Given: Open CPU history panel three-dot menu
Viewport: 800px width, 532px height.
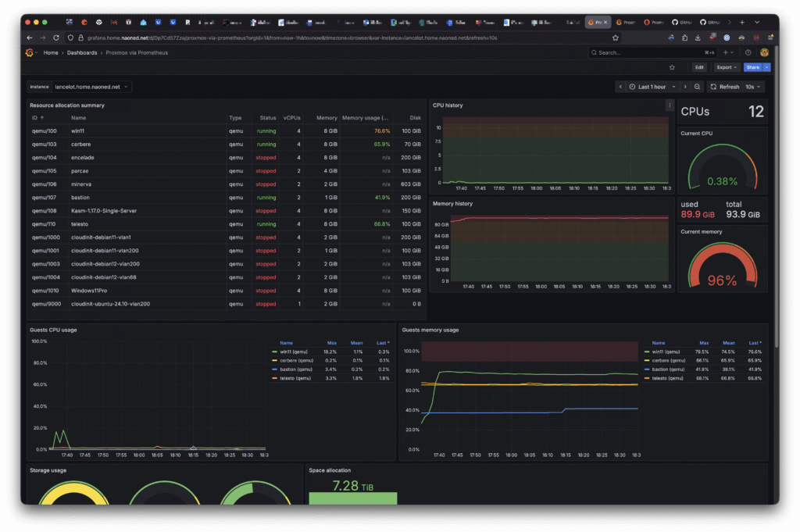Looking at the screenshot, I should 669,105.
